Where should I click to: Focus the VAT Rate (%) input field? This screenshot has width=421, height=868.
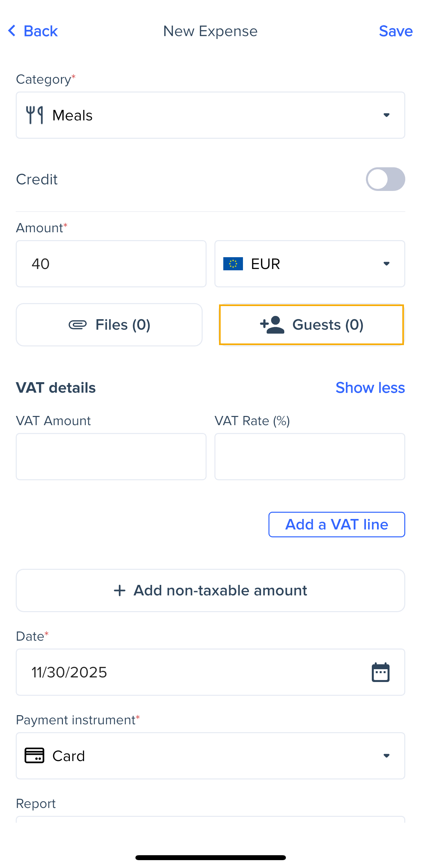310,457
